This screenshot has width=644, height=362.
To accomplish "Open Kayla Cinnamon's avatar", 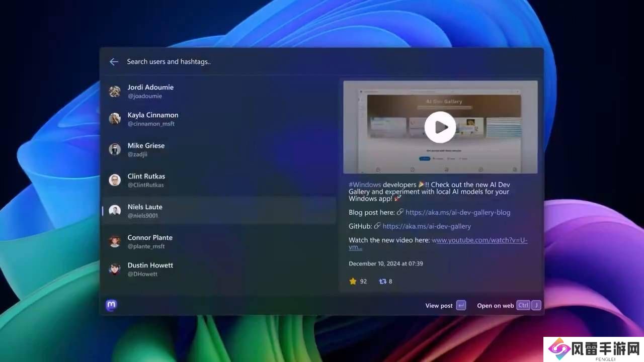I will [x=115, y=119].
